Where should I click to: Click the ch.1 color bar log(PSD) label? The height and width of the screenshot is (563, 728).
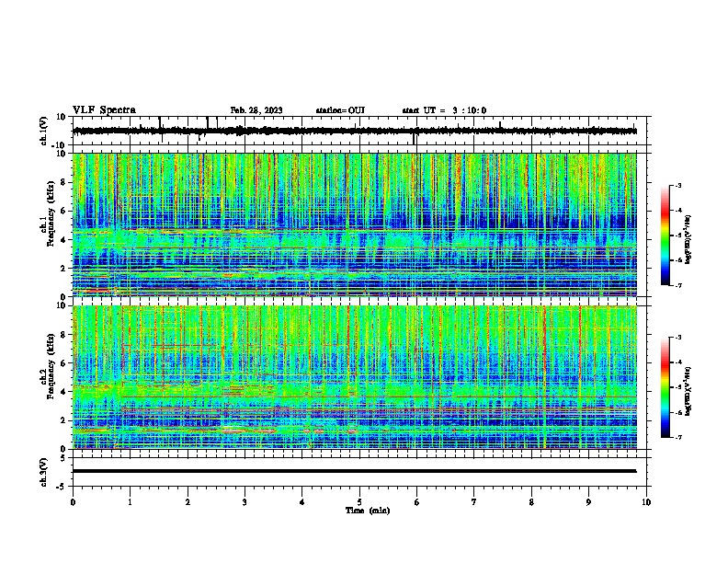[688, 240]
